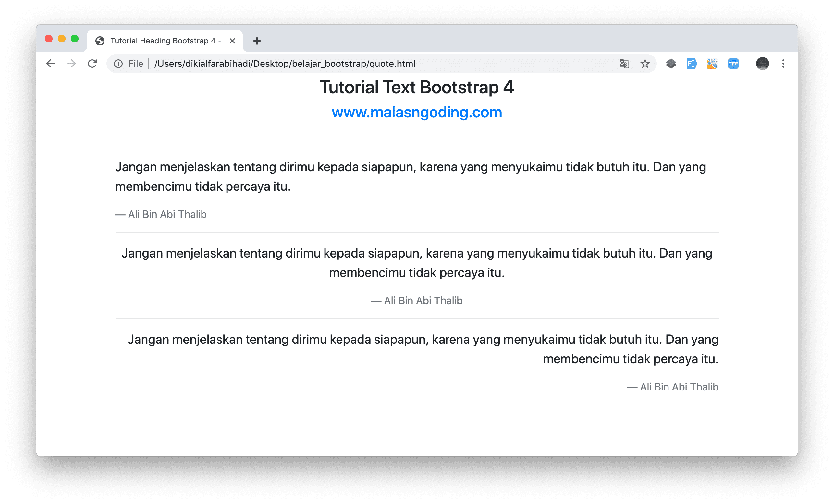Click the www.malasngoding.com link

click(x=417, y=112)
